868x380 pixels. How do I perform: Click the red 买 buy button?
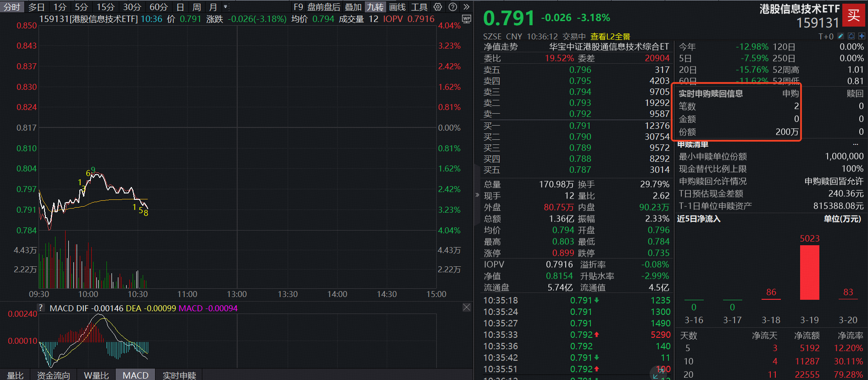tap(854, 15)
